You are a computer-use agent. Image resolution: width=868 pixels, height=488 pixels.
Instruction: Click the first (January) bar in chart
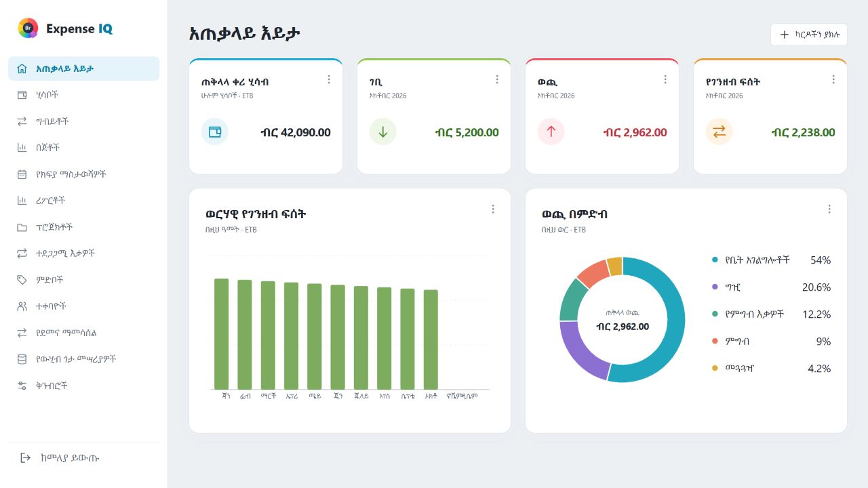coord(221,333)
